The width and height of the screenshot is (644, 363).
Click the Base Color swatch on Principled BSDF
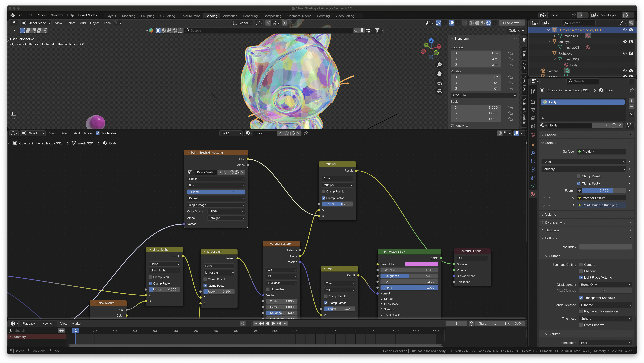coord(421,264)
